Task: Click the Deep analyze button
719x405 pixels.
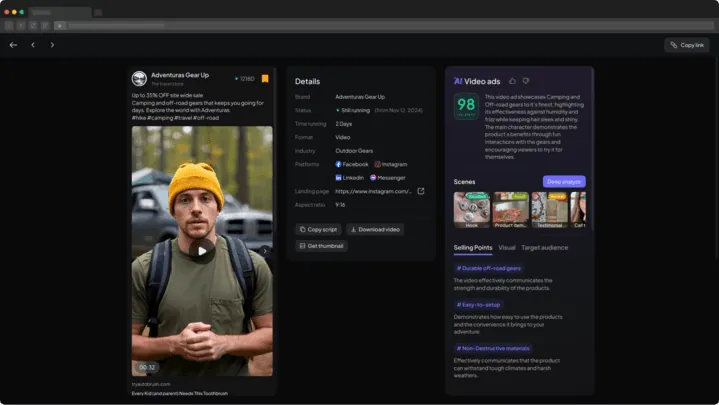Action: point(564,182)
